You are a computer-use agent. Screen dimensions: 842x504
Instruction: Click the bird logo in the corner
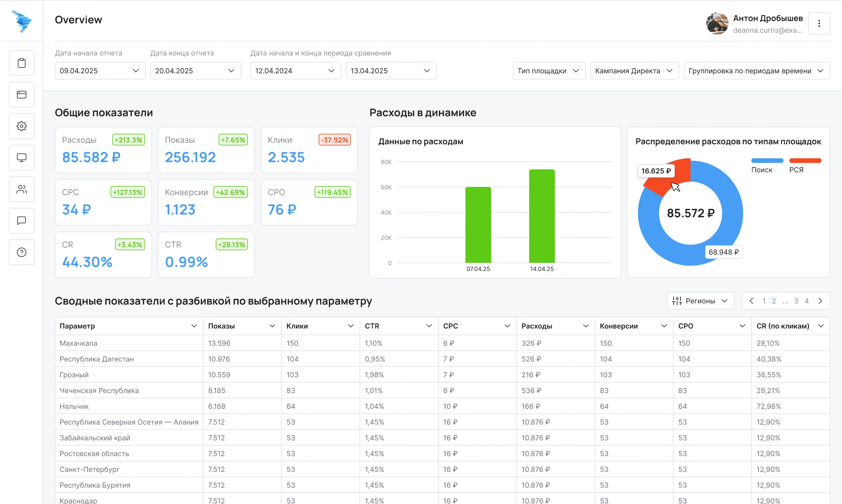pos(21,21)
